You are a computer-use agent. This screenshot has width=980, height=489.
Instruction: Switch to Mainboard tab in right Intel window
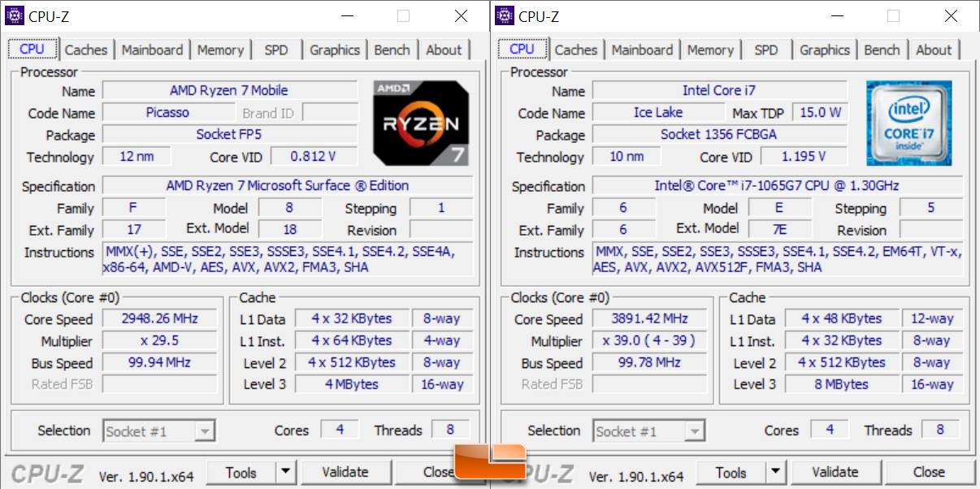(642, 50)
